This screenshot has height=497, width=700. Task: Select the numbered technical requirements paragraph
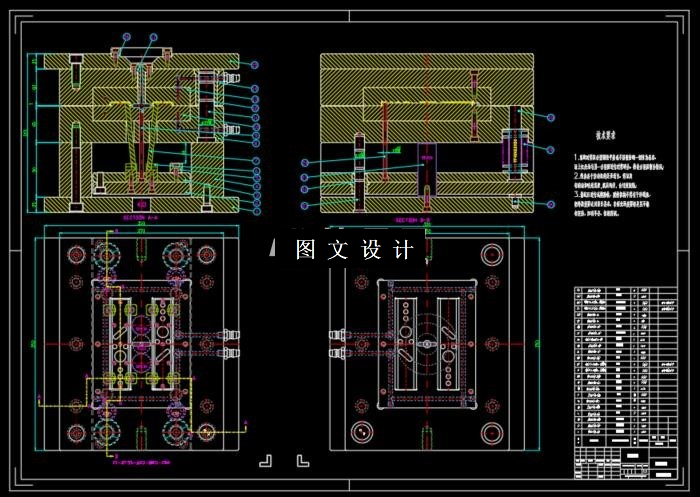(x=619, y=185)
